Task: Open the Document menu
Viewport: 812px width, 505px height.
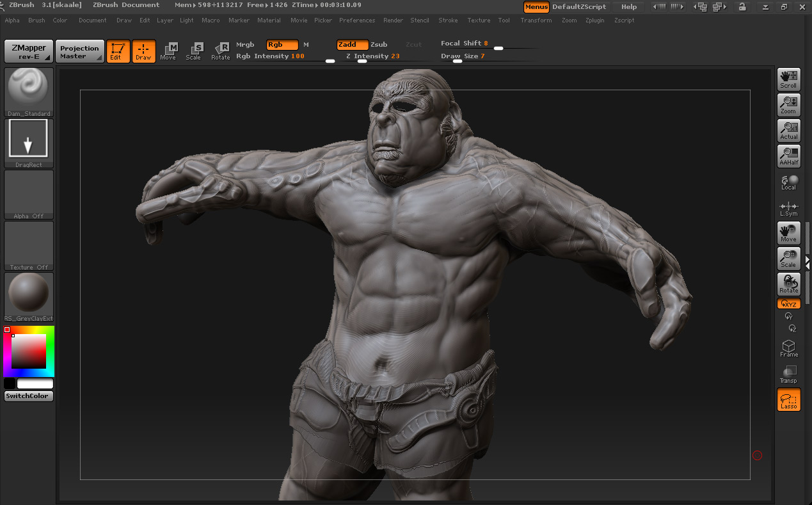Action: coord(93,20)
